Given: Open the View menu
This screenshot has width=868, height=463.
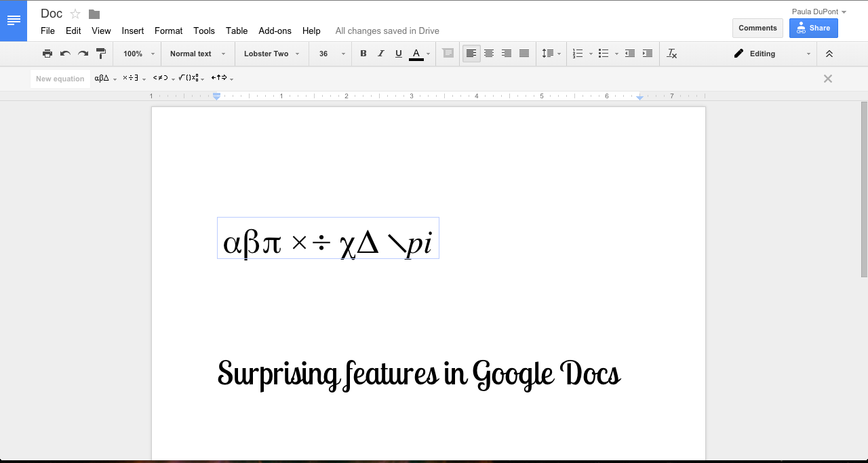Looking at the screenshot, I should pyautogui.click(x=101, y=31).
